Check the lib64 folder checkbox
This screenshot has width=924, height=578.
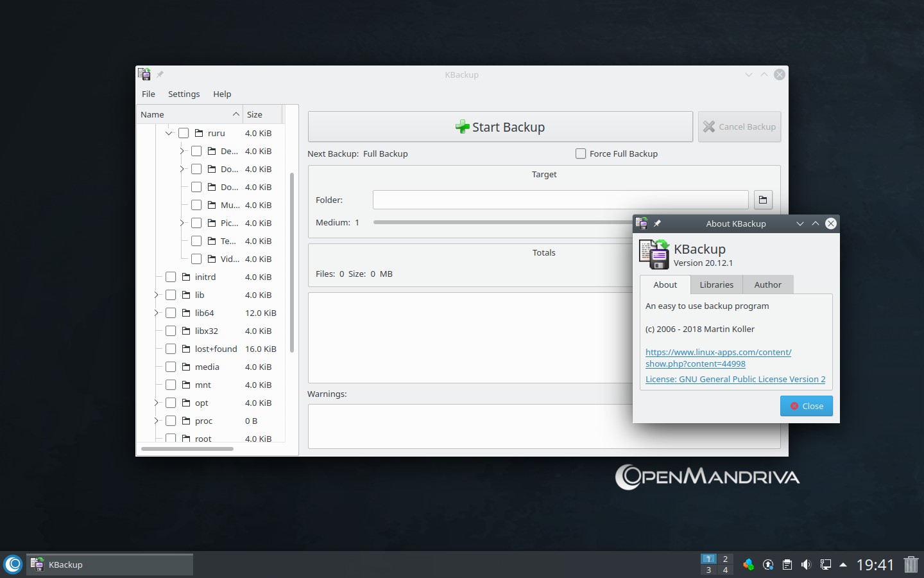point(171,313)
